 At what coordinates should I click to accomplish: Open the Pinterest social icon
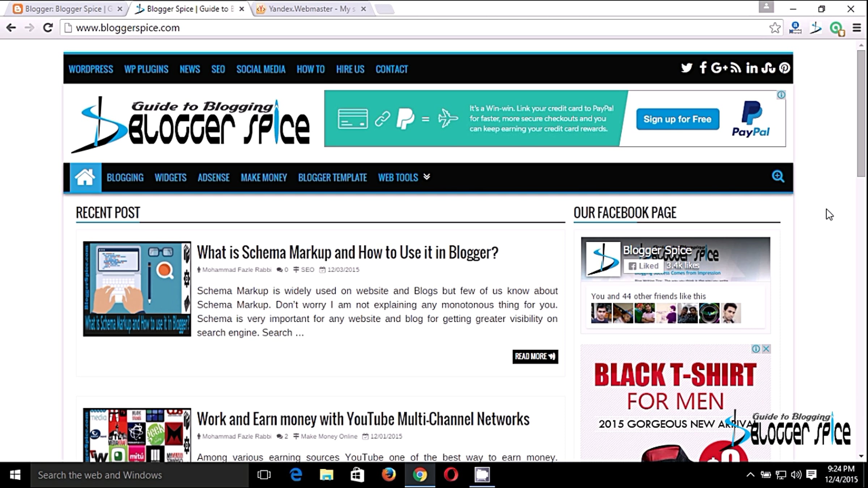coord(784,68)
